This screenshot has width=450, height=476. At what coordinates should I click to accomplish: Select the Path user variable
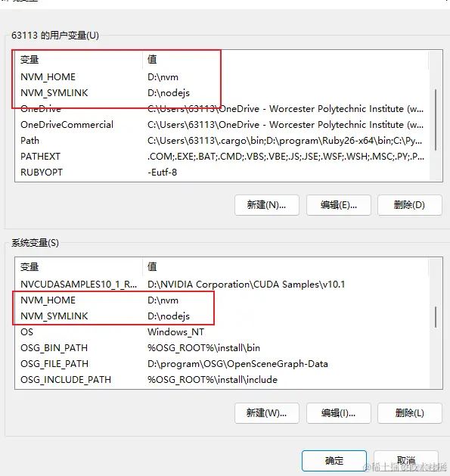[222, 141]
